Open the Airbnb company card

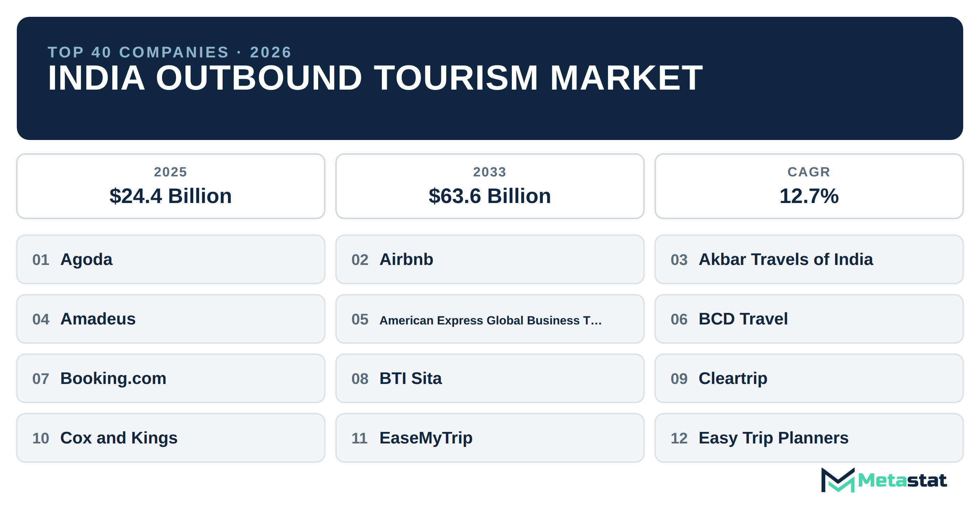(490, 259)
